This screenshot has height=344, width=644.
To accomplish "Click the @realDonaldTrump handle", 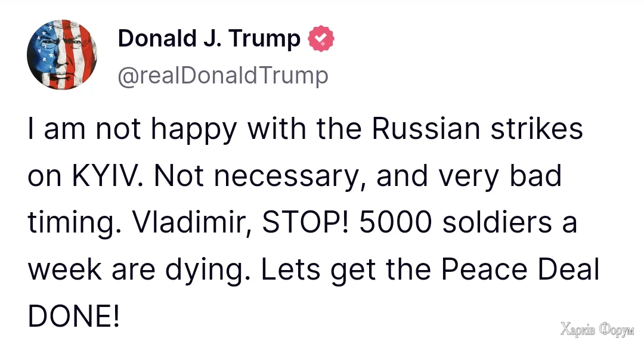I will (x=223, y=76).
